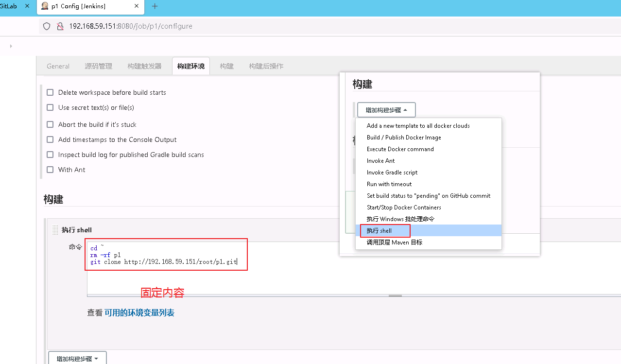Viewport: 621px width, 364px height.
Task: Open the 构建触发器 tab
Action: pyautogui.click(x=144, y=66)
